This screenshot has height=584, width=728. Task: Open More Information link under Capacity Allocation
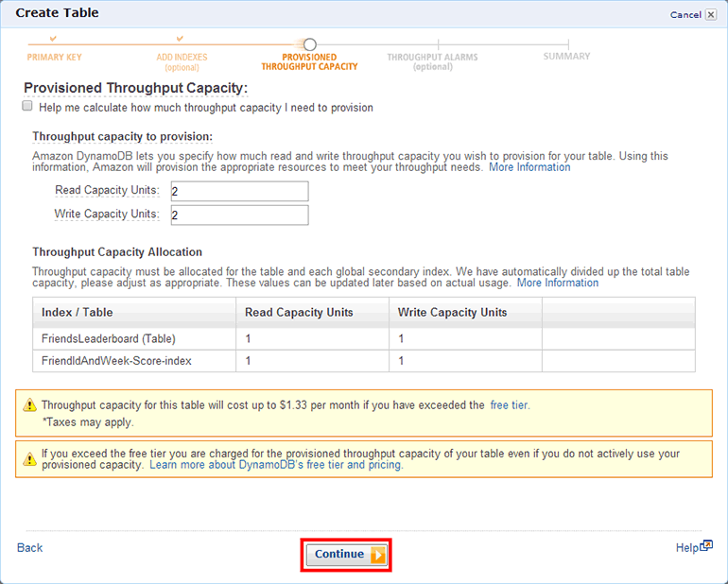click(557, 283)
